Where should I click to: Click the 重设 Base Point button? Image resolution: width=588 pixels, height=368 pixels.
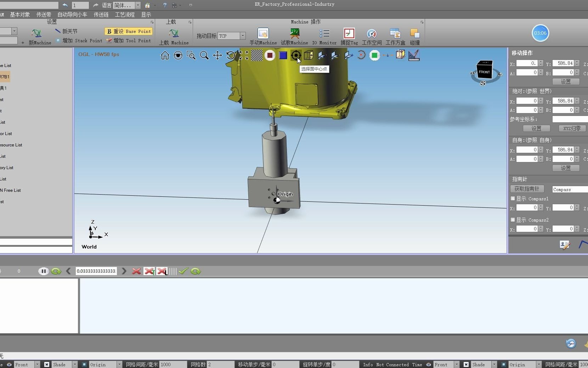pos(128,31)
